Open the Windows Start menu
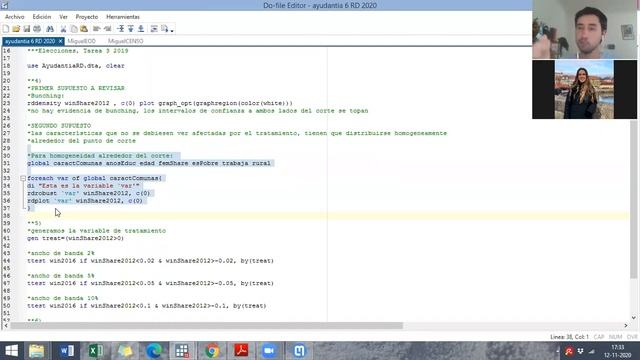Viewport: 640px width, 360px height. (11, 351)
